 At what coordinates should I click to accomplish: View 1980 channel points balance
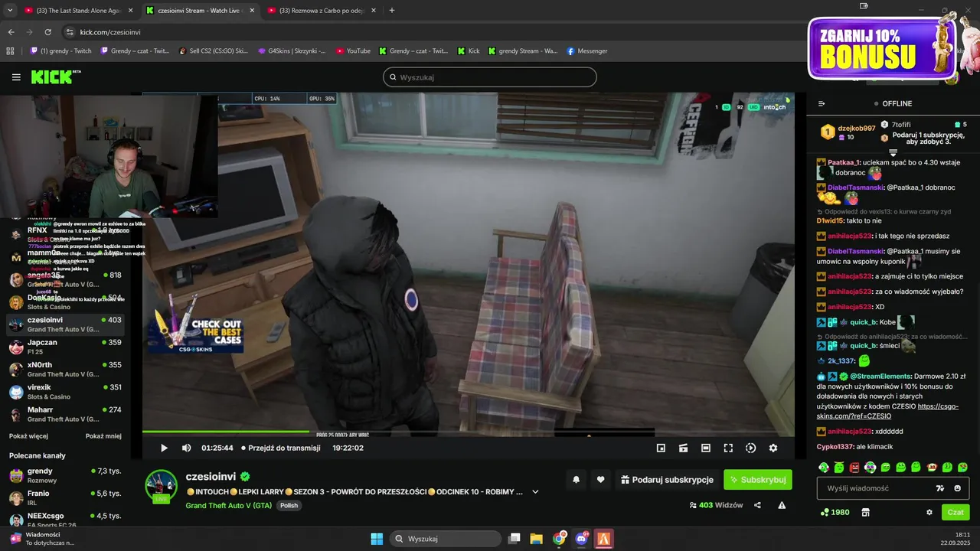click(835, 512)
